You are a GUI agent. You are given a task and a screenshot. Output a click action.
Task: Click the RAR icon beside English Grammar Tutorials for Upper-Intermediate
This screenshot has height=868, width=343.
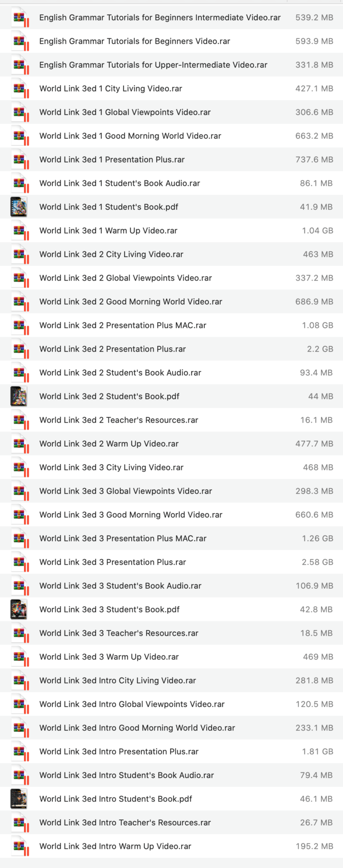pos(18,65)
